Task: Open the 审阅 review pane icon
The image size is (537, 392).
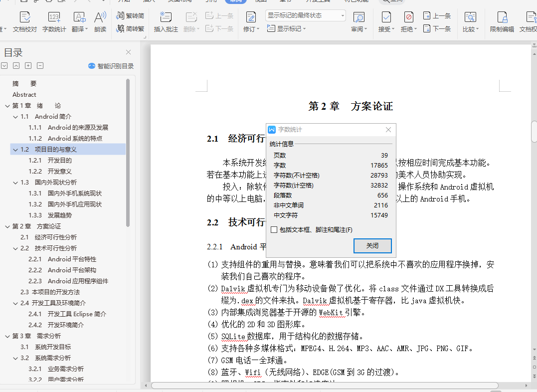Action: point(358,17)
